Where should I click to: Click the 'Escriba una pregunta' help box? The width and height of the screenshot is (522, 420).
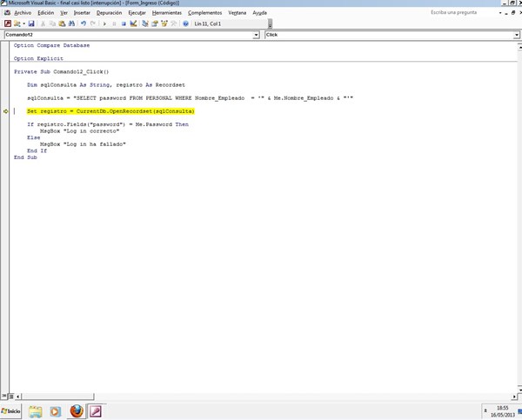(x=463, y=12)
